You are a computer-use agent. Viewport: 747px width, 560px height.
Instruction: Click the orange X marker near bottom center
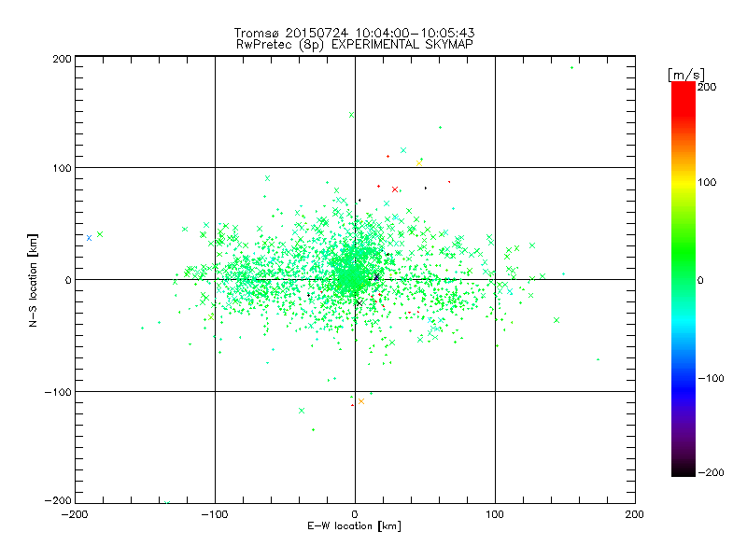(x=361, y=401)
